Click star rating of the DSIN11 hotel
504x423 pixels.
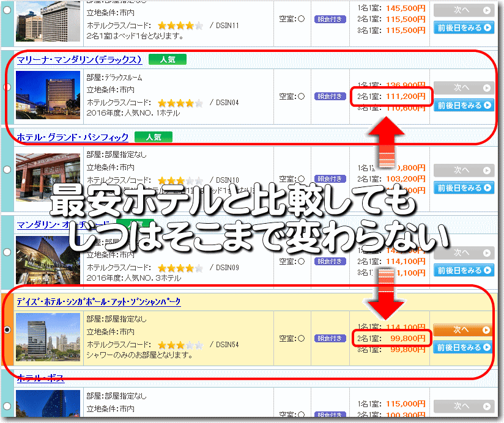click(x=180, y=26)
